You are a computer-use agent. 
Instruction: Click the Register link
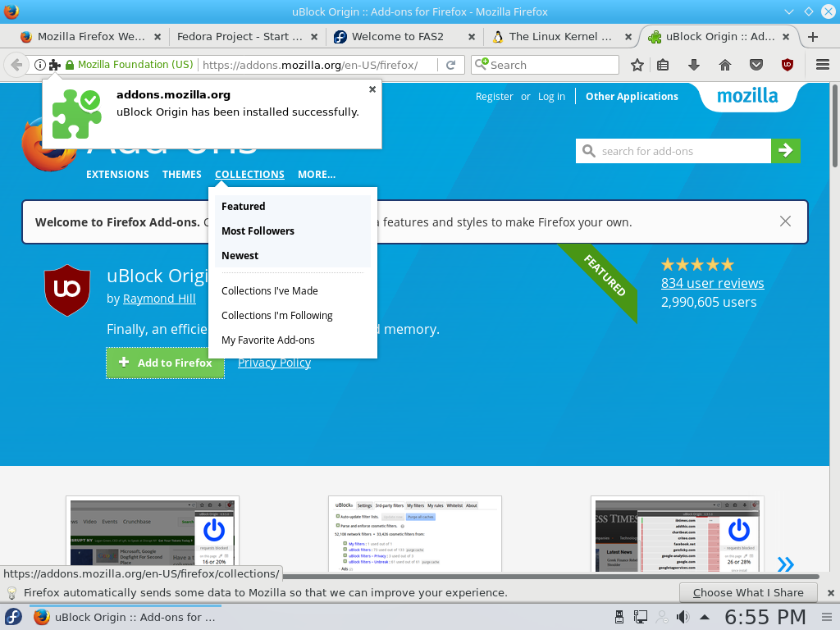[x=494, y=97]
